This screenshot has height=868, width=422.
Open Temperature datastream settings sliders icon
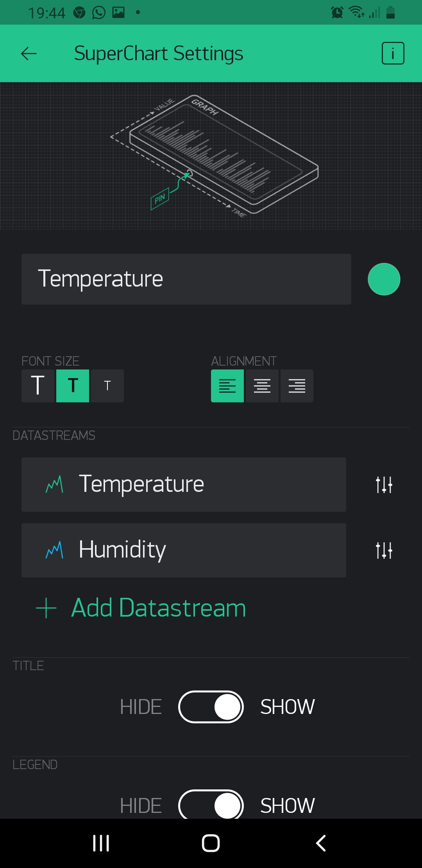384,485
